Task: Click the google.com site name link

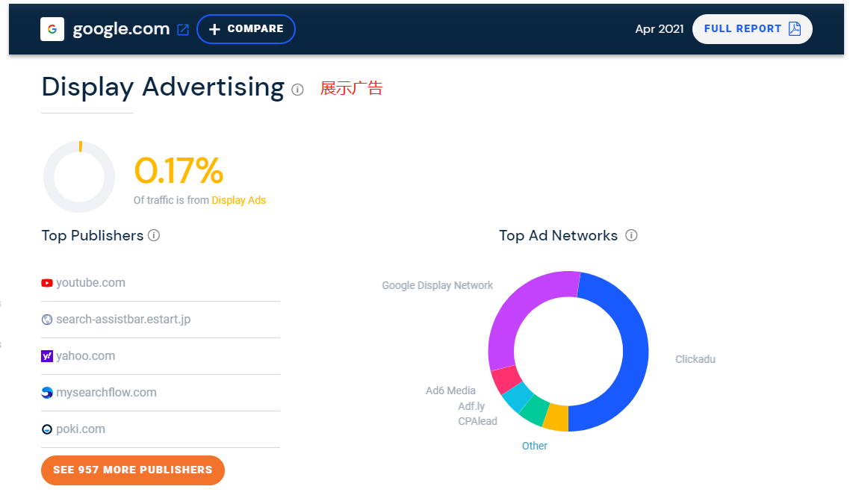Action: pos(120,28)
